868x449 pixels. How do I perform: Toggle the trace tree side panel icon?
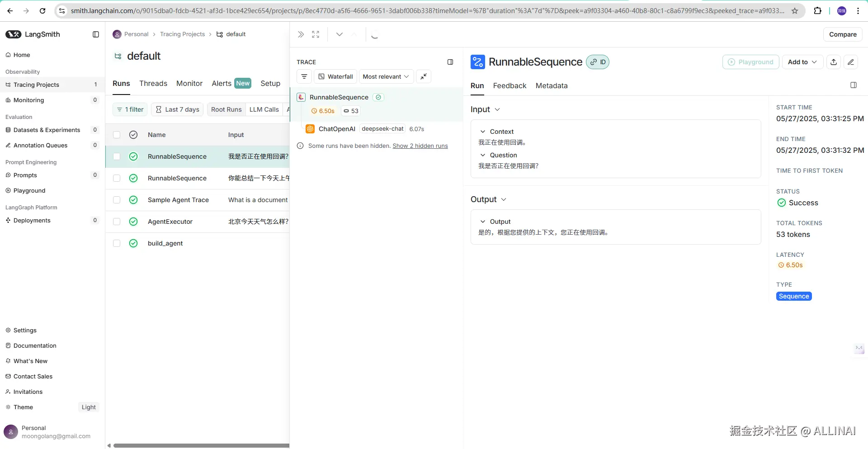tap(450, 62)
